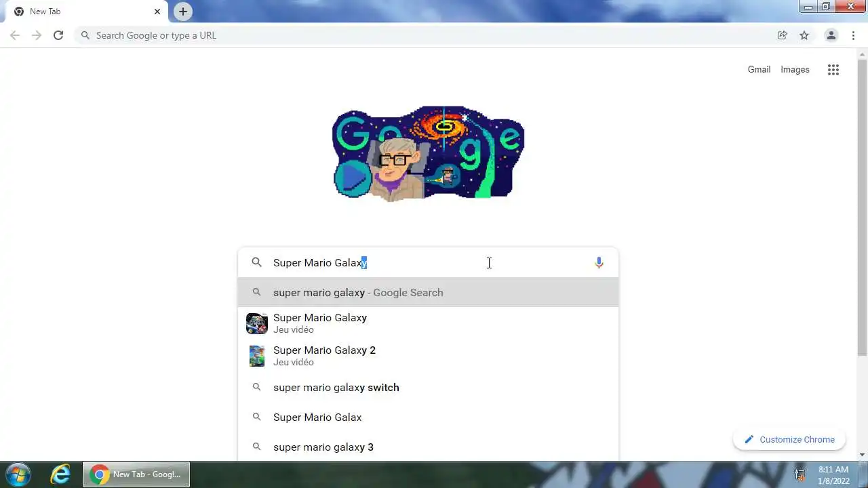
Task: Open the Gmail link
Action: pyautogui.click(x=759, y=69)
